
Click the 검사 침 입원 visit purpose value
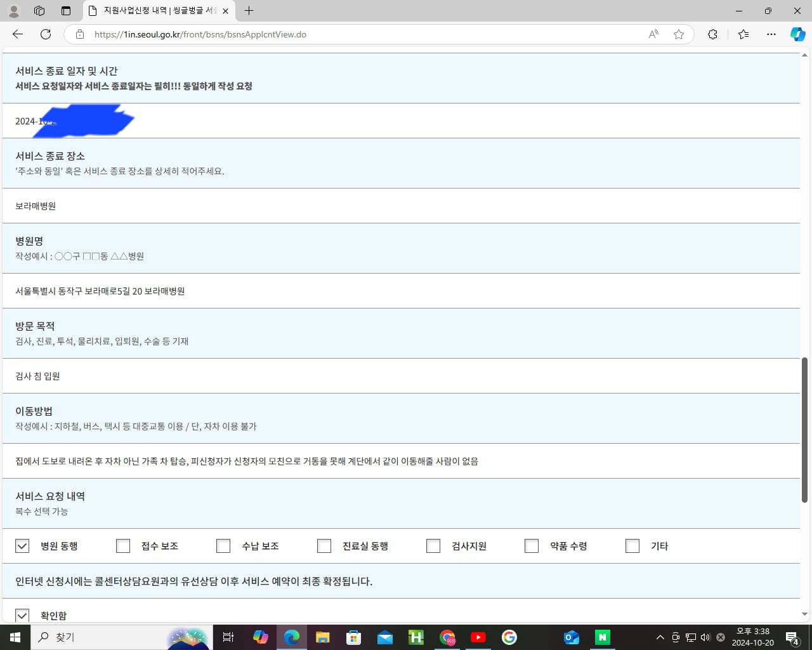[x=37, y=376]
